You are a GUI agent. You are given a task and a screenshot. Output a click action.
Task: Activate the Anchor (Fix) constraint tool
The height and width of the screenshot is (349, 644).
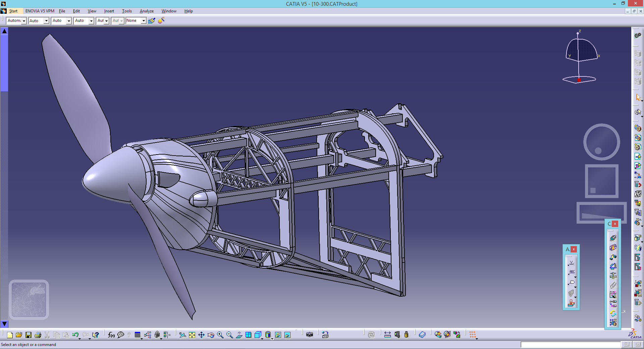point(613,274)
